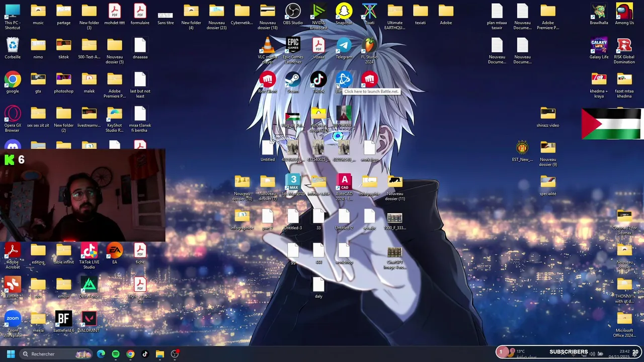
Task: Select the table infinit folder
Action: click(63, 253)
